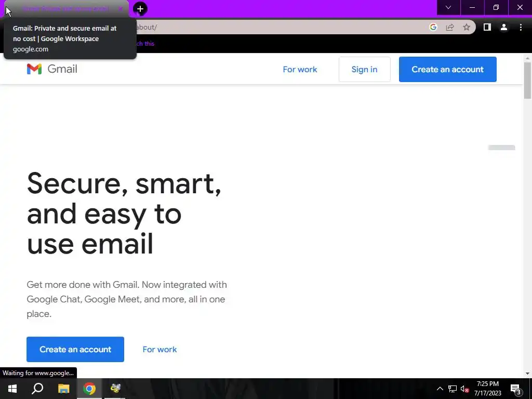
Task: Minimize the Chrome window
Action: [x=472, y=7]
